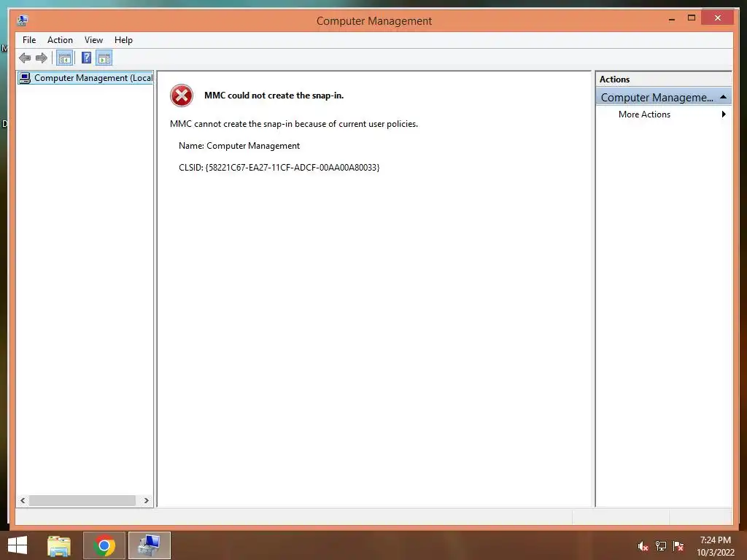Screen dimensions: 747x560
Task: Go back with the toolbar Back arrow
Action: 25,58
